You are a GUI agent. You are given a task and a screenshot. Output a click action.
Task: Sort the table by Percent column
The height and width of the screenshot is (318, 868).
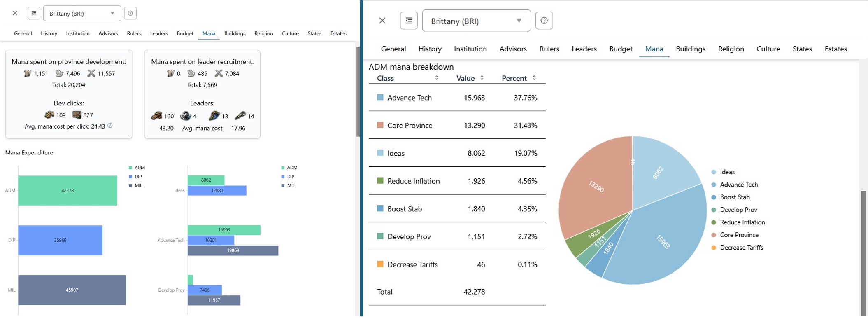[519, 78]
